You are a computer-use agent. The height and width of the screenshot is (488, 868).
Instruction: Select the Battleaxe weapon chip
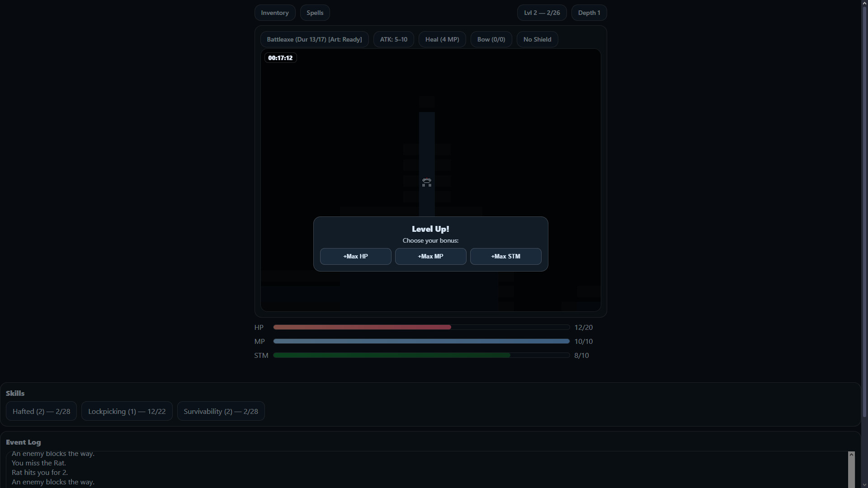point(314,39)
